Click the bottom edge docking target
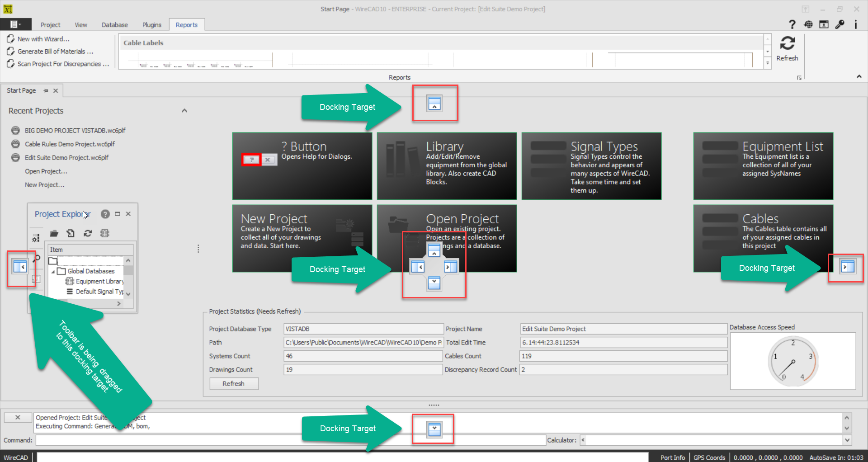 [x=434, y=429]
